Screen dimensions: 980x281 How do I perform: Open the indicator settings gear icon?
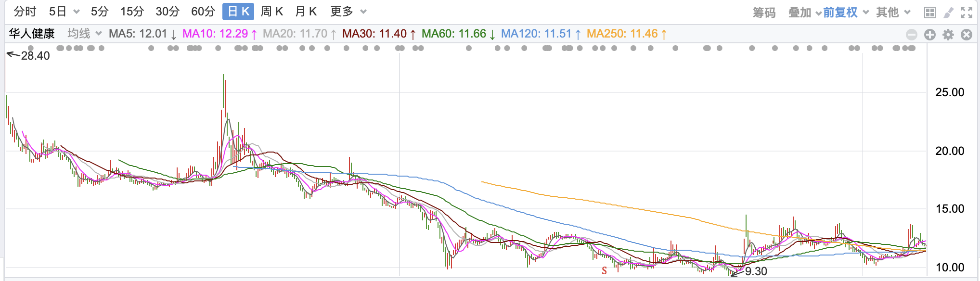(x=948, y=35)
